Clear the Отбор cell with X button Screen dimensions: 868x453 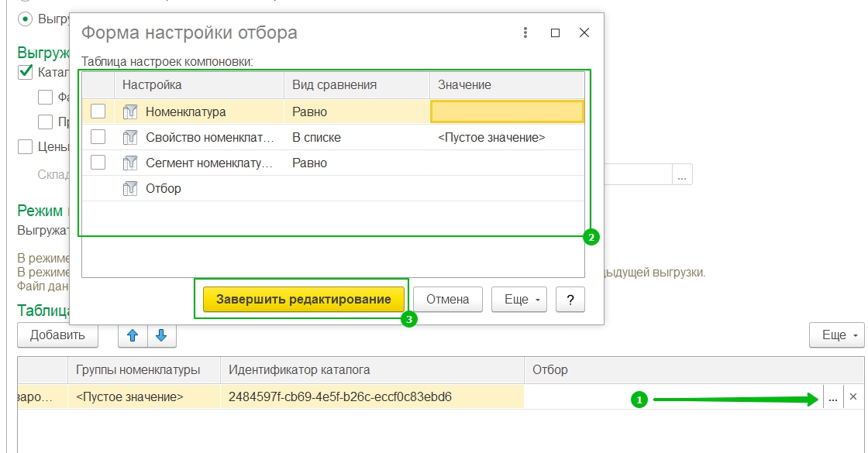(x=853, y=397)
